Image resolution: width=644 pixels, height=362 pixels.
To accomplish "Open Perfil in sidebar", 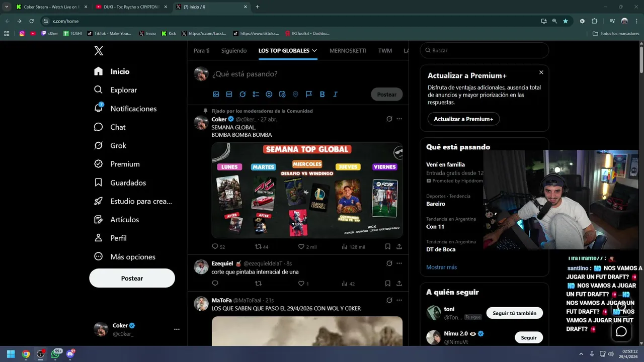I will (110, 238).
